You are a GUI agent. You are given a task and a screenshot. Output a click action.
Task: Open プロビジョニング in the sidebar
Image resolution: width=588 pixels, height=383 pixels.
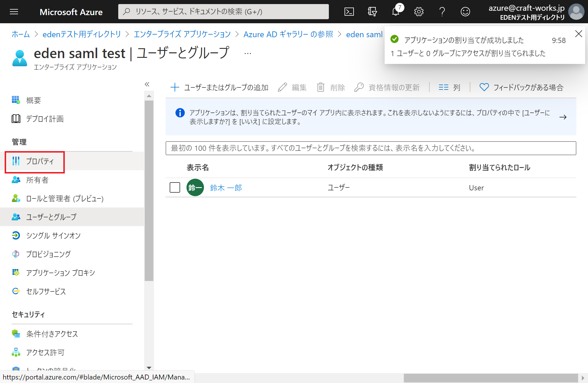[72, 254]
